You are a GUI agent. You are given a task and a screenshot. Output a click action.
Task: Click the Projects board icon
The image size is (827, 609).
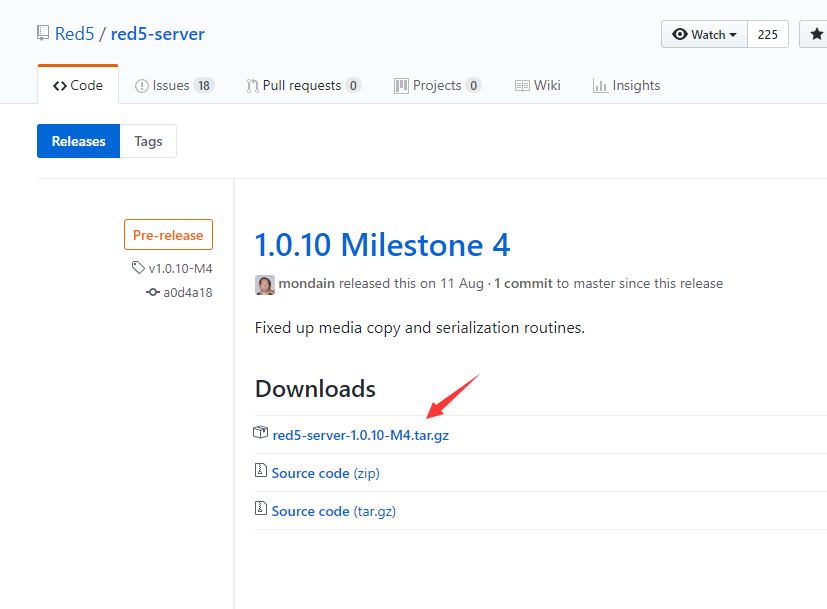(401, 86)
